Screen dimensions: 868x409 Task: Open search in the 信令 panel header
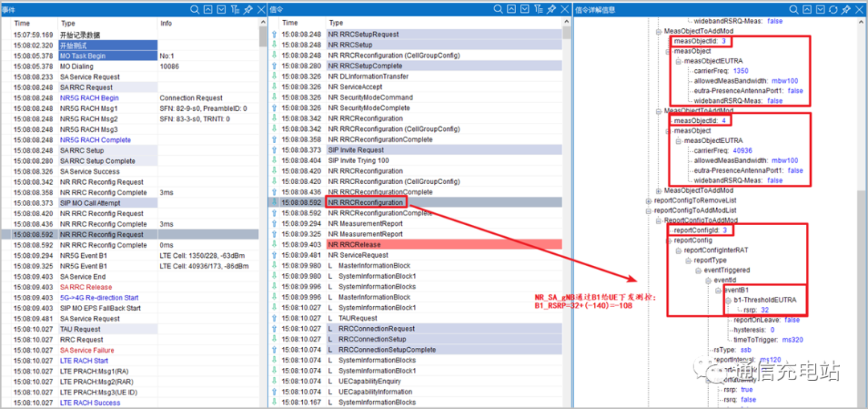pos(498,10)
